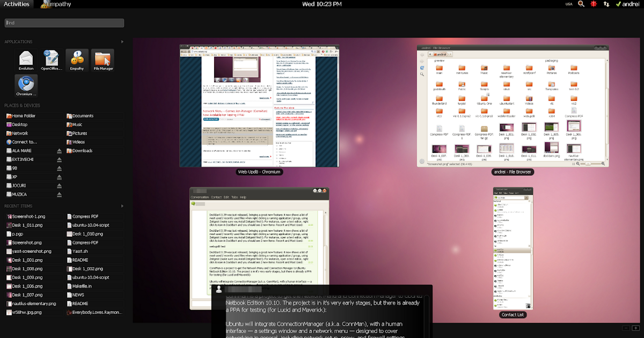This screenshot has width=644, height=338.
Task: Open the File Manager application icon
Action: 103,57
